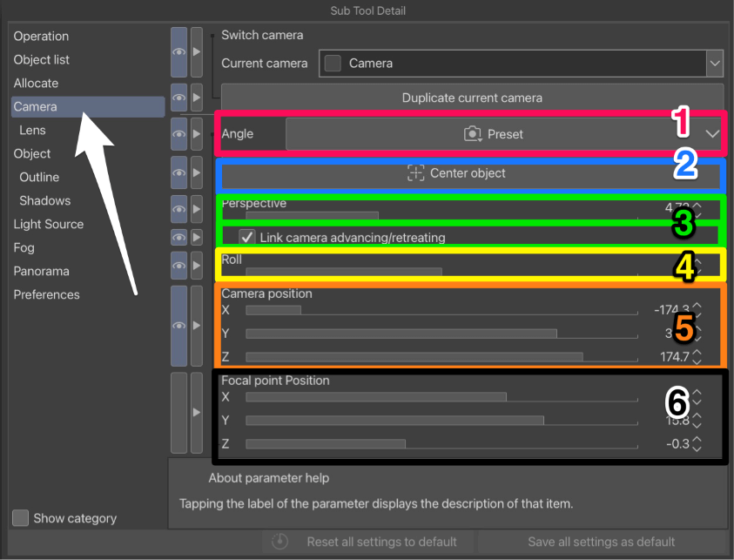Click the eye icon beside Switch camera
734x560 pixels.
178,51
